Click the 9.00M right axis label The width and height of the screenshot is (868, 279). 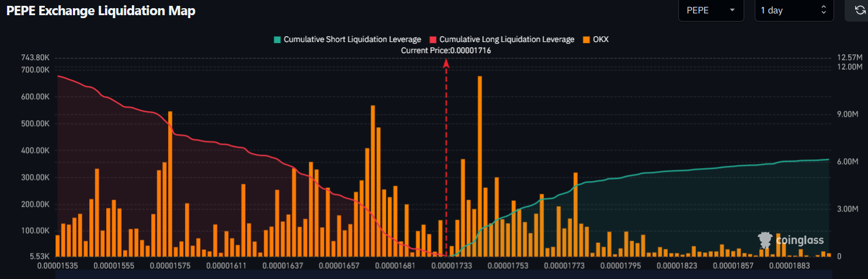[847, 114]
